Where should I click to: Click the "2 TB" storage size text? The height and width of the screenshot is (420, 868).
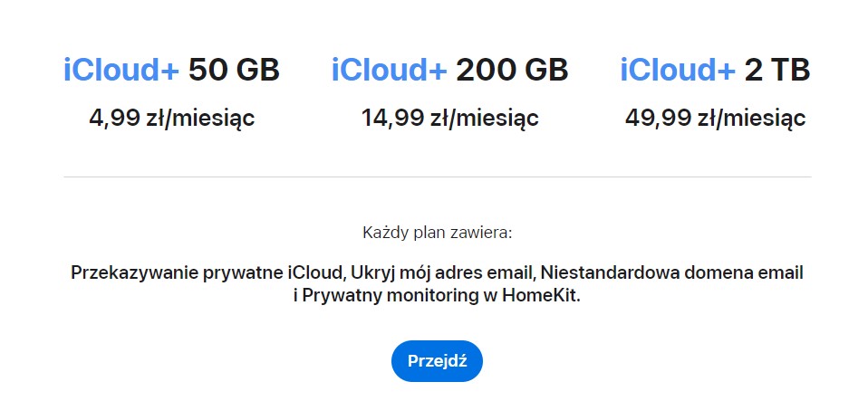click(777, 71)
